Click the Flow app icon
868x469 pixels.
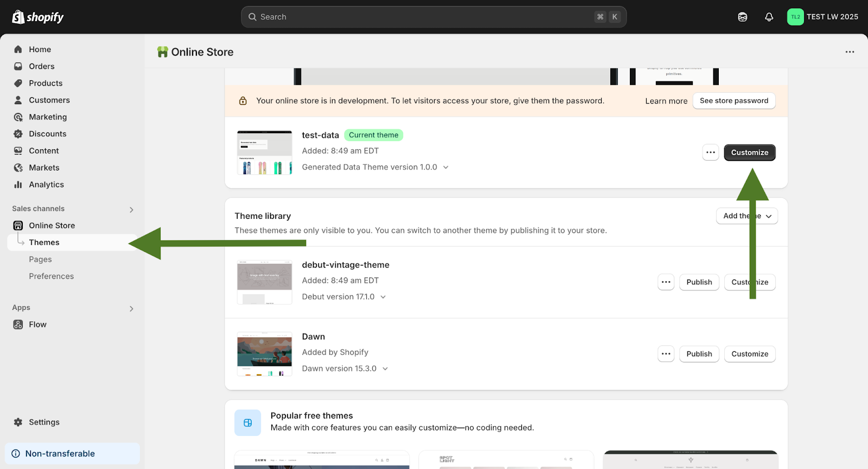18,325
